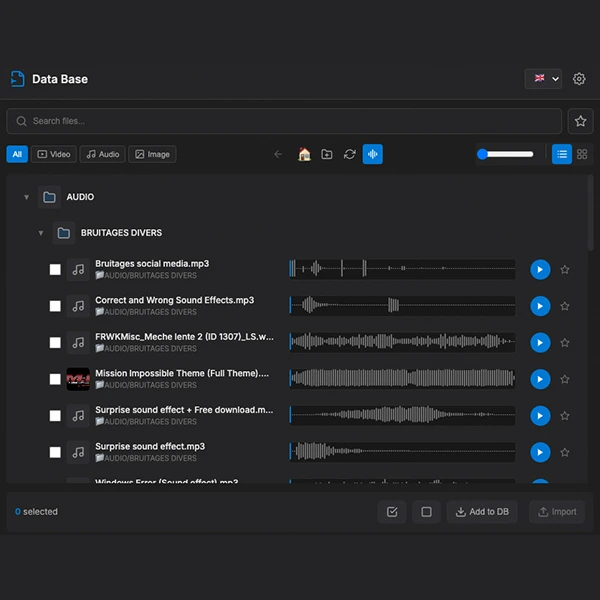Favorite the Bruitages social media.mp3 file
The image size is (600, 600).
click(565, 270)
